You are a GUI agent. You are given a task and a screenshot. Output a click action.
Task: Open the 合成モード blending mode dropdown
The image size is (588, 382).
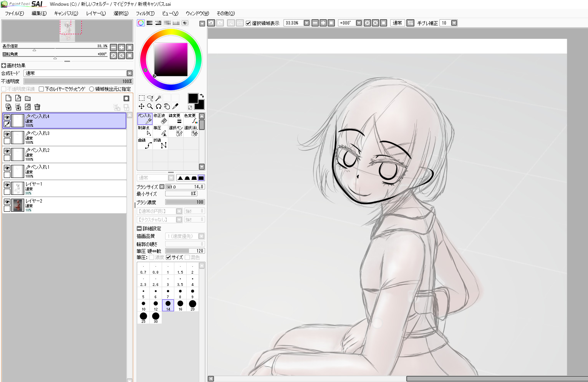click(x=129, y=73)
